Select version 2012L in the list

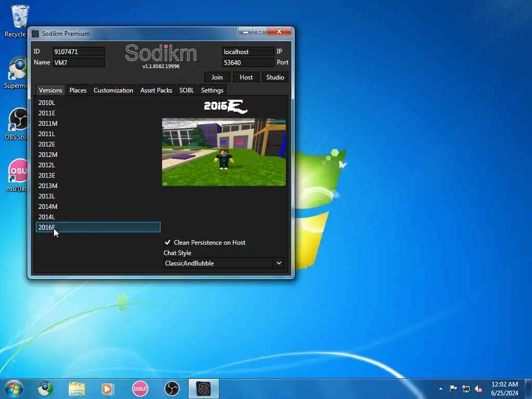[x=98, y=165]
